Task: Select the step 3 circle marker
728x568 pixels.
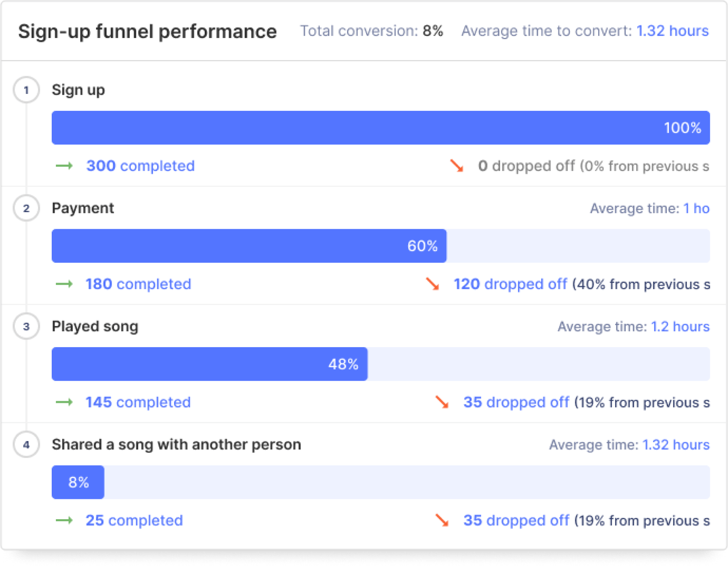Action: click(26, 326)
